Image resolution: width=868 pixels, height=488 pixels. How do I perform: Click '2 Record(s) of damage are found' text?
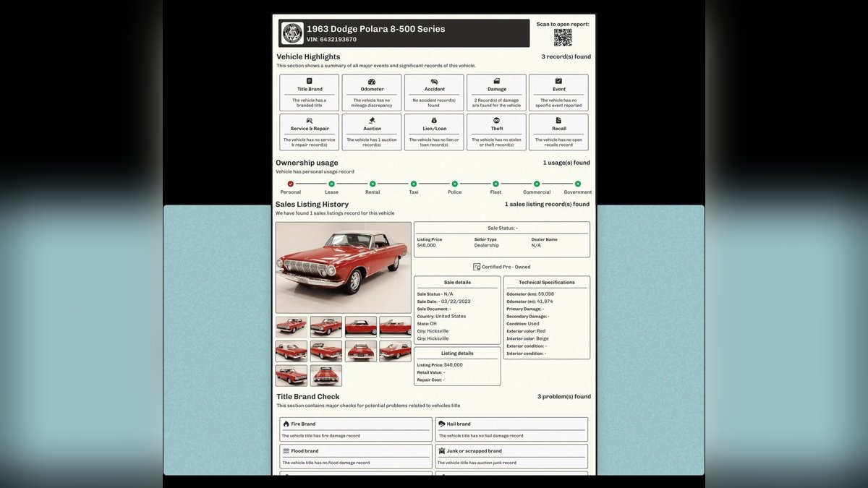[x=497, y=103]
